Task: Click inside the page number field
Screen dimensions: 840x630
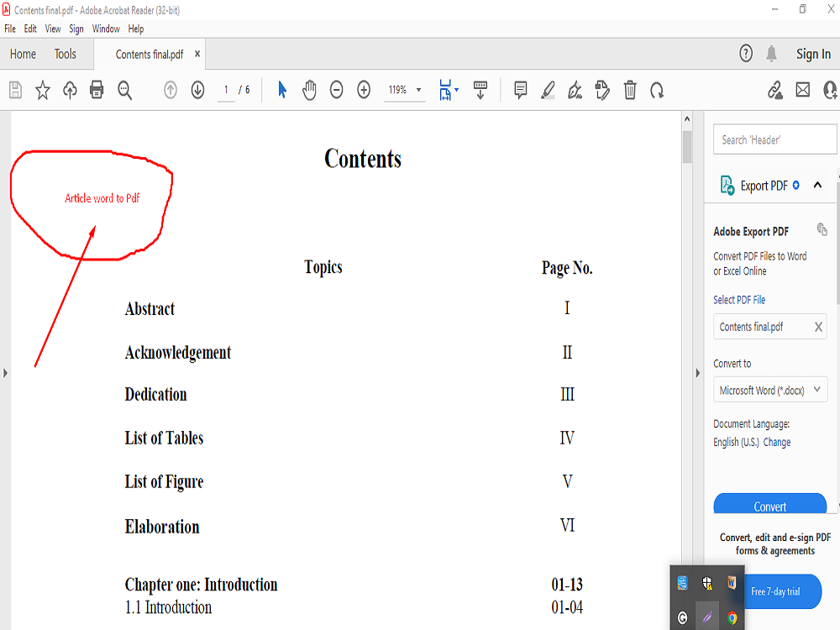Action: point(224,89)
